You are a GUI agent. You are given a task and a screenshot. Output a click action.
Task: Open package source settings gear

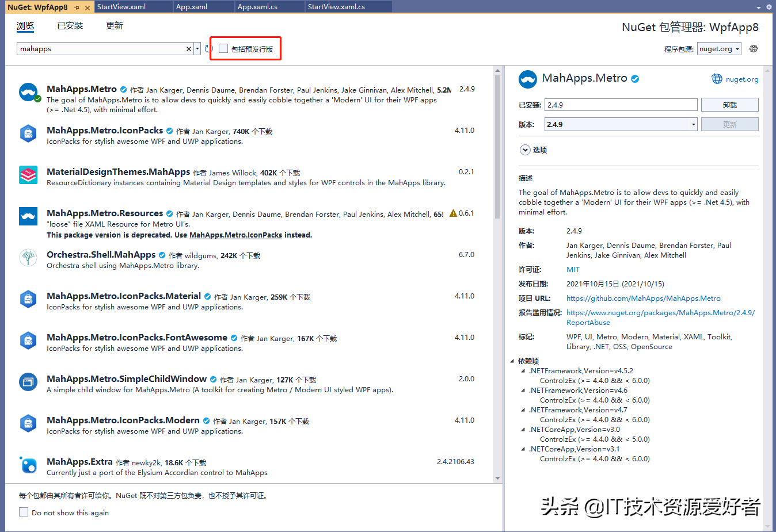click(754, 49)
